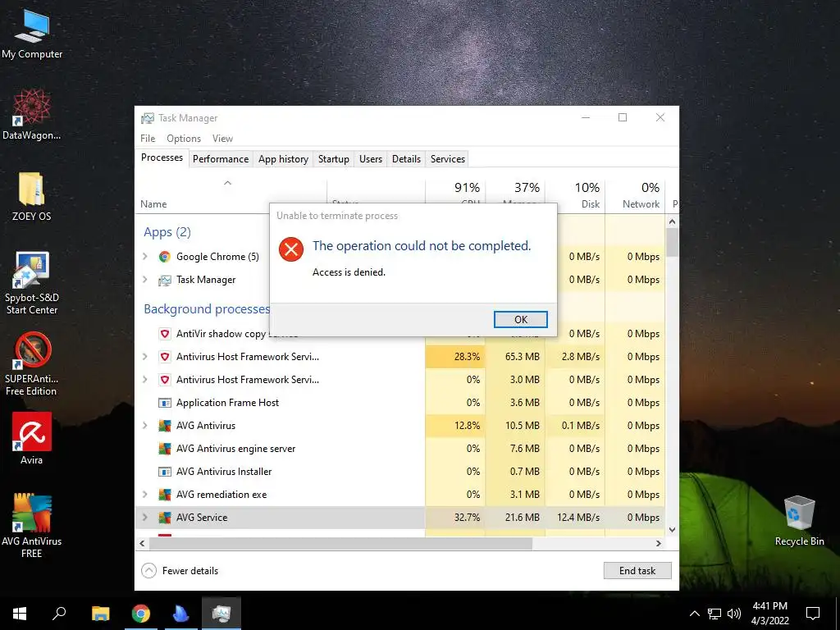Open the Recycle Bin icon
The height and width of the screenshot is (630, 840).
(799, 521)
